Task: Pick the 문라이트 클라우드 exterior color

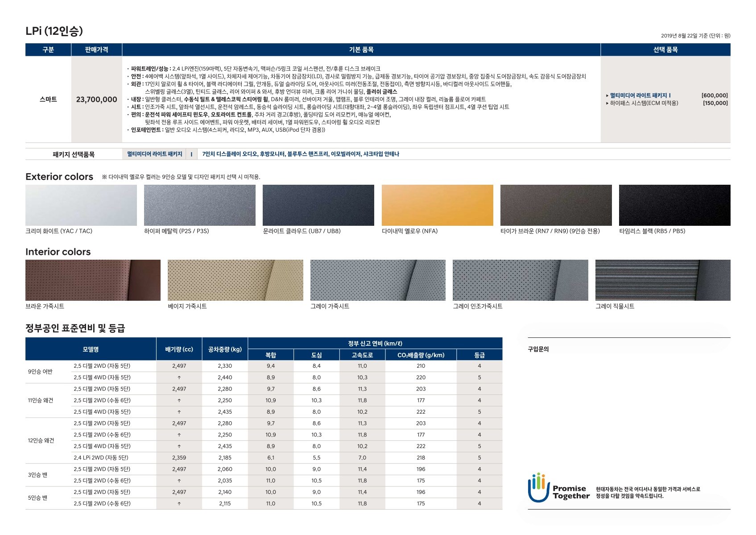Action: [x=318, y=205]
